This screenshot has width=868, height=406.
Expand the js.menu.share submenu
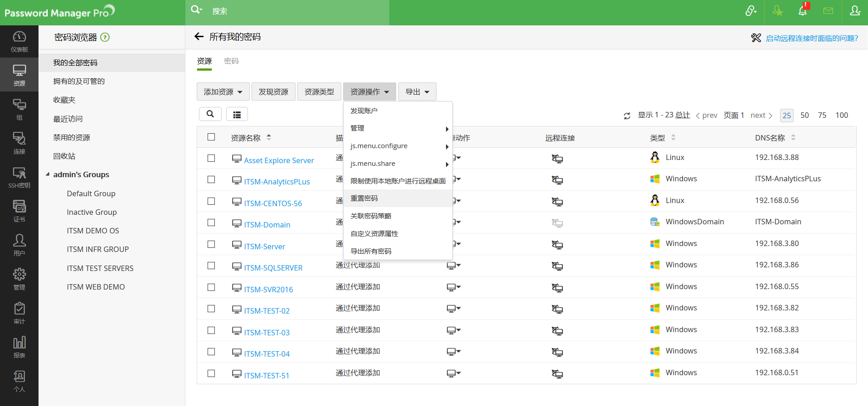pos(398,164)
